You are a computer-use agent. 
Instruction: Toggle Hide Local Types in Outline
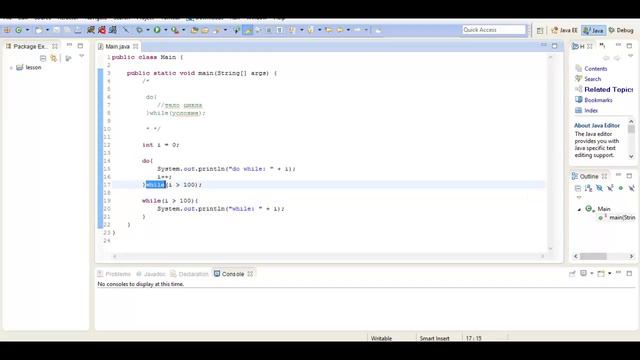pos(631,188)
